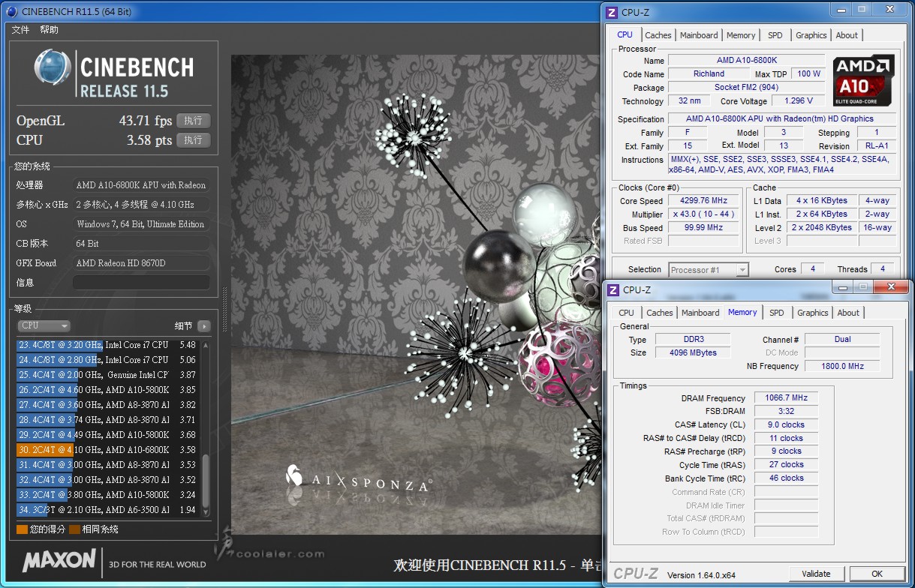Select ranking row 31 AMD A8-3870 3.53

click(x=108, y=465)
